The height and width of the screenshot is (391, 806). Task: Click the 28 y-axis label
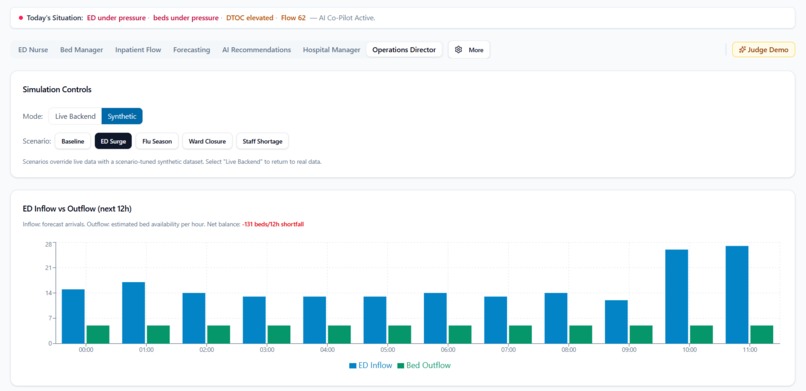pos(48,244)
